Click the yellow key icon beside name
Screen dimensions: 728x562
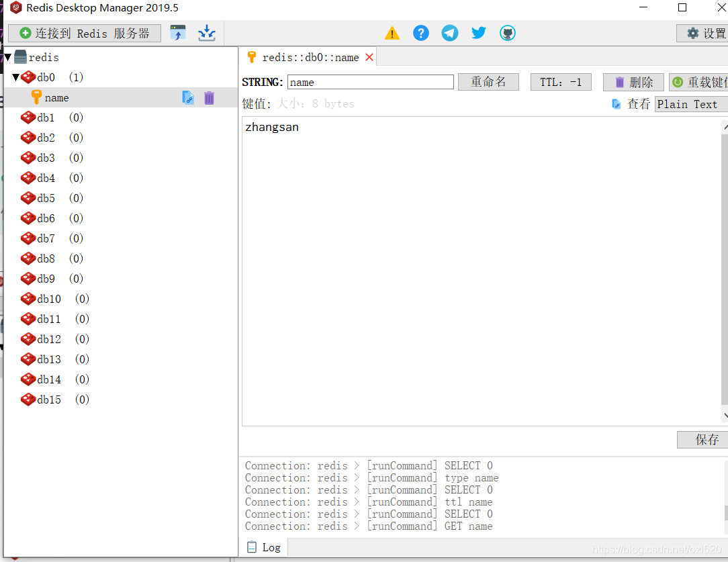(x=36, y=97)
